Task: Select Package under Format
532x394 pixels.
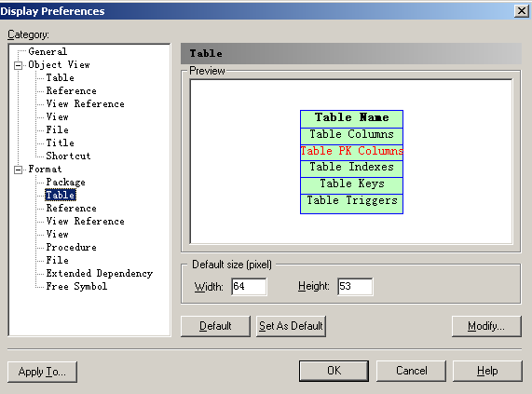Action: (66, 182)
